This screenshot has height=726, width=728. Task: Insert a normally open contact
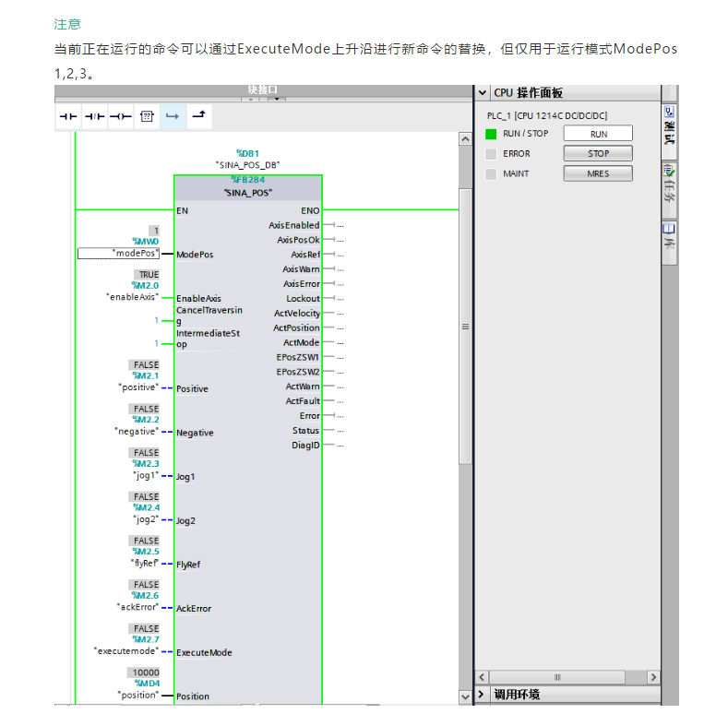click(x=68, y=117)
